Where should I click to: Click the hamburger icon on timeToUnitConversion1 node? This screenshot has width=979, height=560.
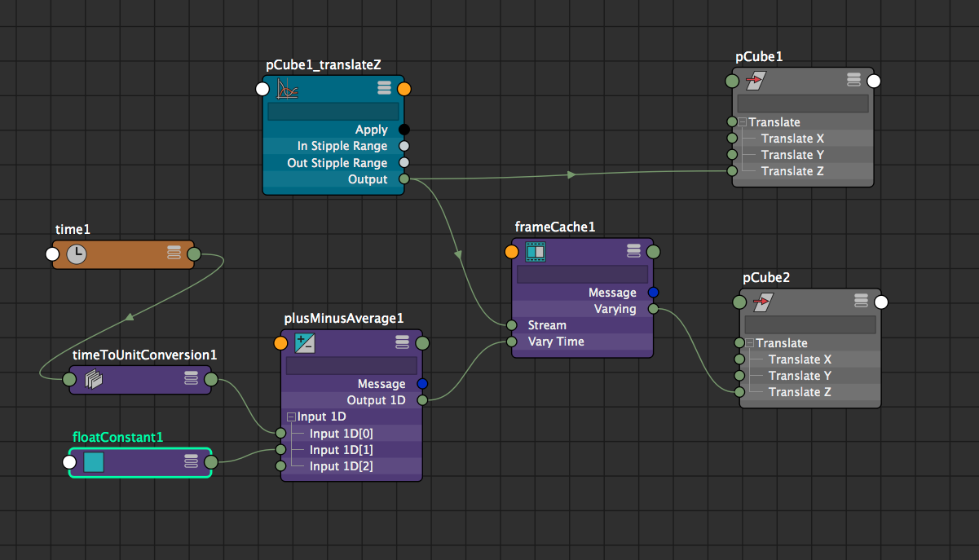point(191,378)
